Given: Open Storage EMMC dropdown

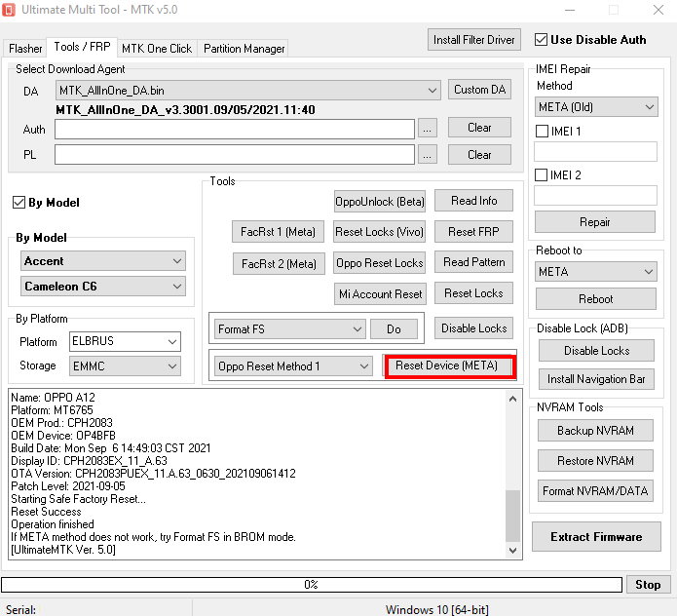Looking at the screenshot, I should (x=125, y=366).
